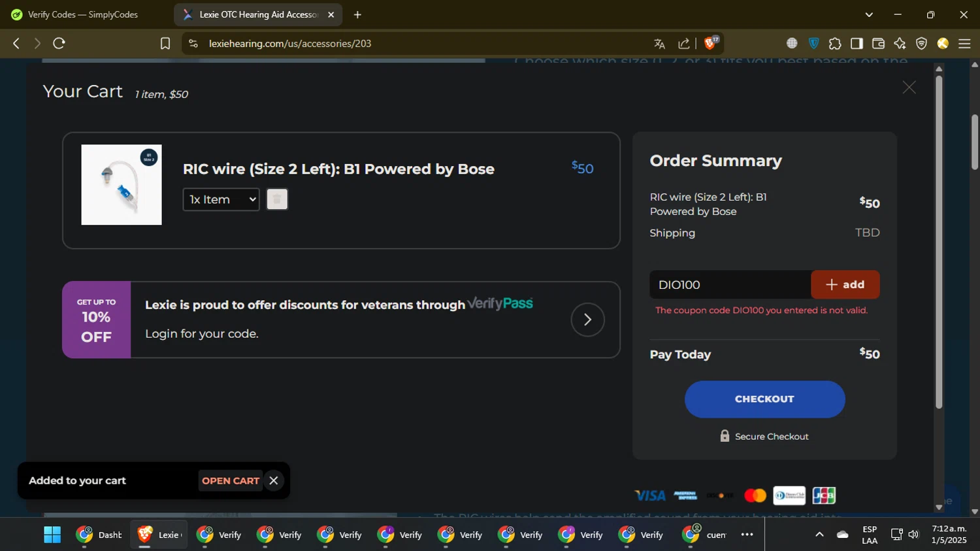Click the address bar URL lexiehearing.com
The width and height of the screenshot is (980, 551).
click(290, 43)
